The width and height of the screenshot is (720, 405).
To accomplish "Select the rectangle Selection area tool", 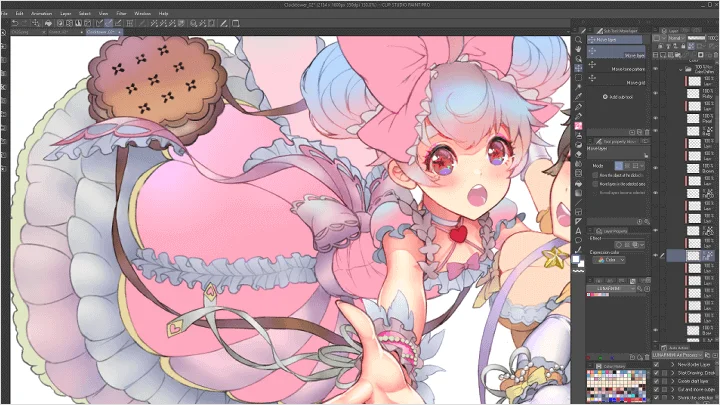I will pyautogui.click(x=578, y=78).
